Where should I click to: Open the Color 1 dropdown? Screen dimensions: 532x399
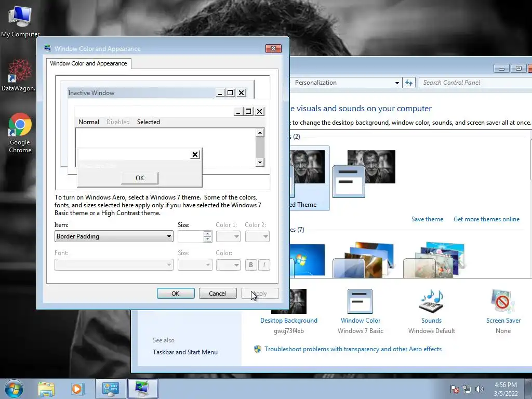pyautogui.click(x=229, y=236)
